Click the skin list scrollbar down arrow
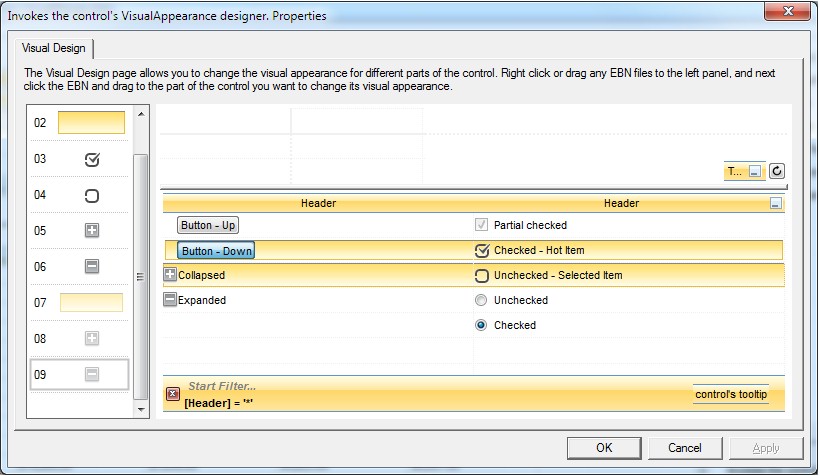820x476 pixels. pos(141,409)
